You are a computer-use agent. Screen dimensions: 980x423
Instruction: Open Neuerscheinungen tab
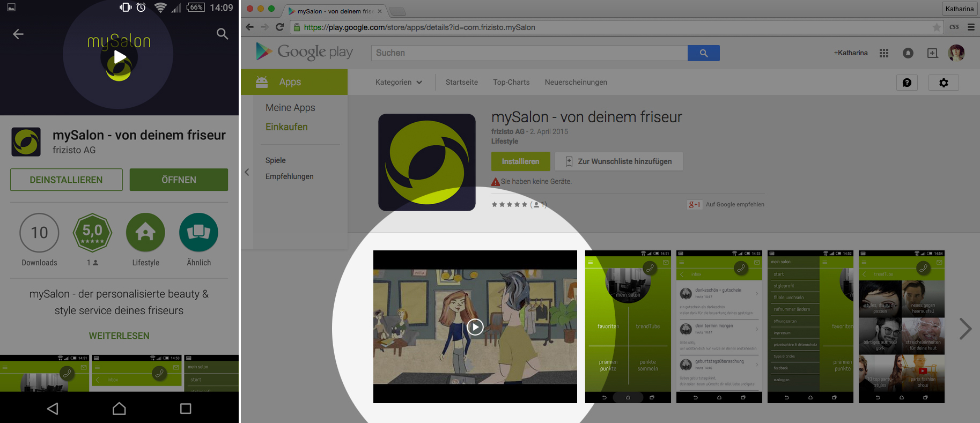pos(576,83)
